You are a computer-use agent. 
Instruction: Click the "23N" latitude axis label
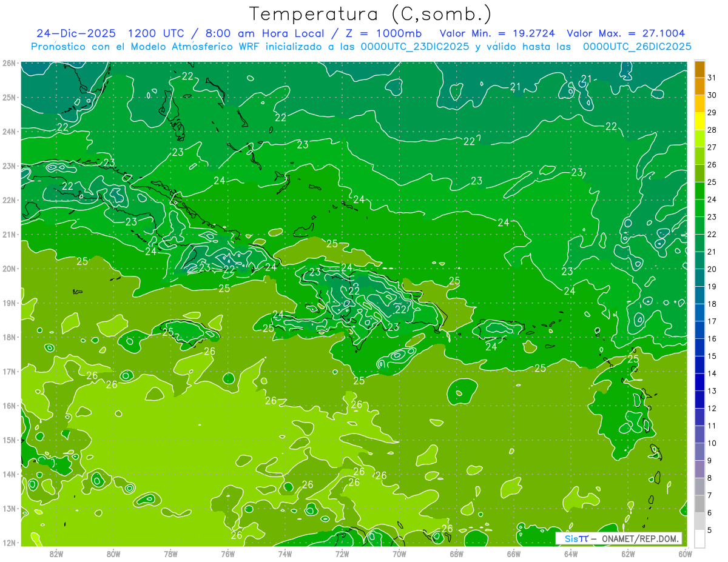coord(8,166)
